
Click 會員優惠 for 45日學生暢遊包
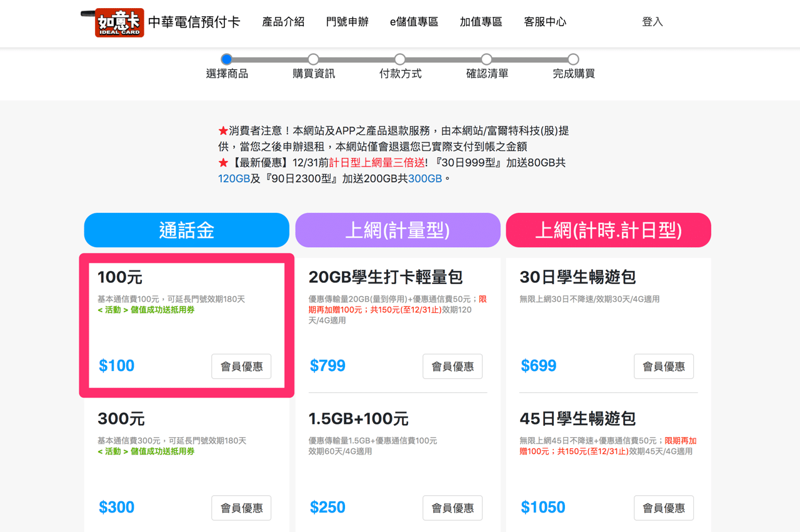tap(664, 508)
